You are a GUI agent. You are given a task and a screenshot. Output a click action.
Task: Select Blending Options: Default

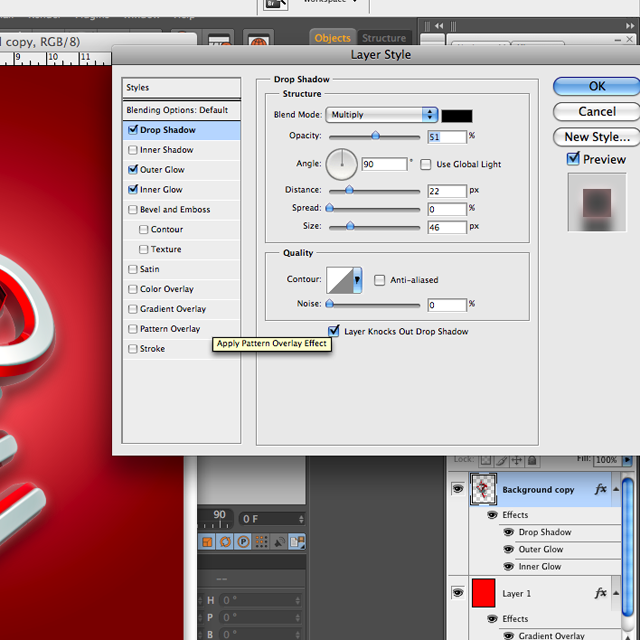point(181,110)
